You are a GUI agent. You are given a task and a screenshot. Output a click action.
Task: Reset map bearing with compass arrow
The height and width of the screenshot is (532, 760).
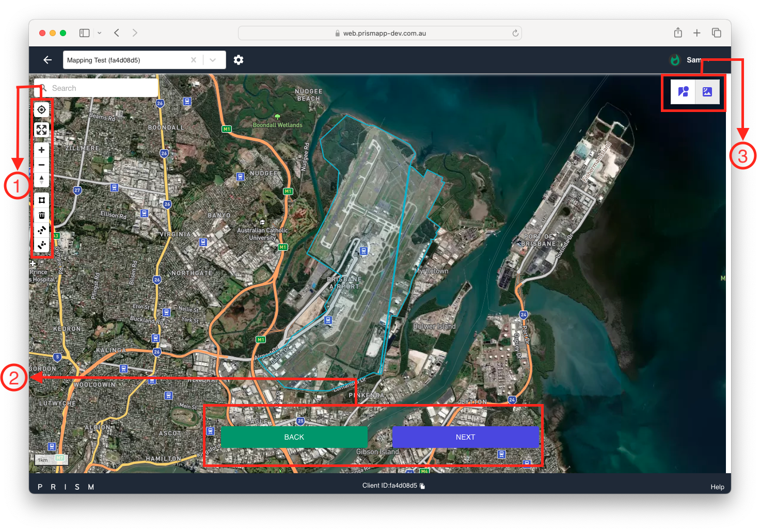(42, 180)
